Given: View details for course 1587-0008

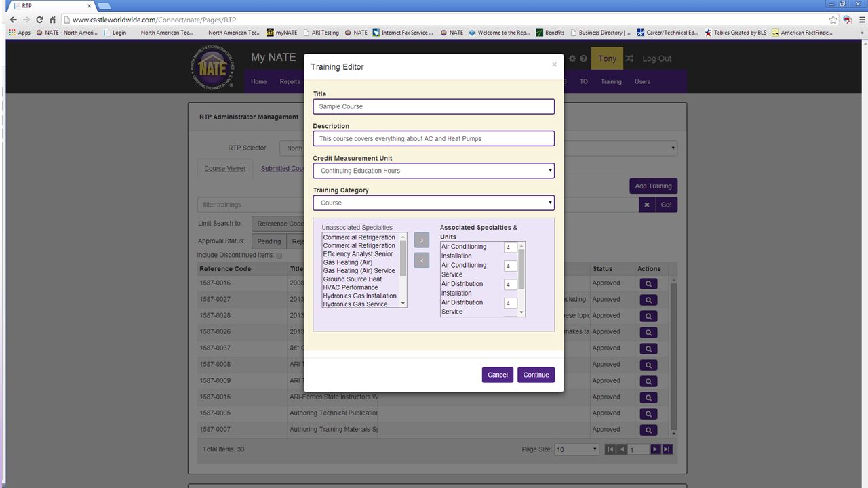Looking at the screenshot, I should point(648,365).
